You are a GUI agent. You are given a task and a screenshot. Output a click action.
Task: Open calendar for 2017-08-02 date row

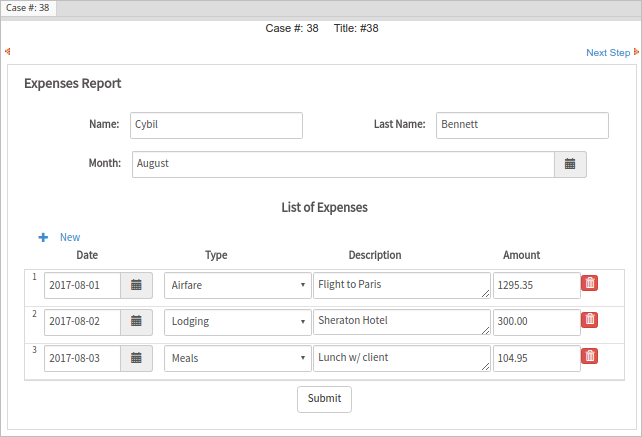click(136, 322)
